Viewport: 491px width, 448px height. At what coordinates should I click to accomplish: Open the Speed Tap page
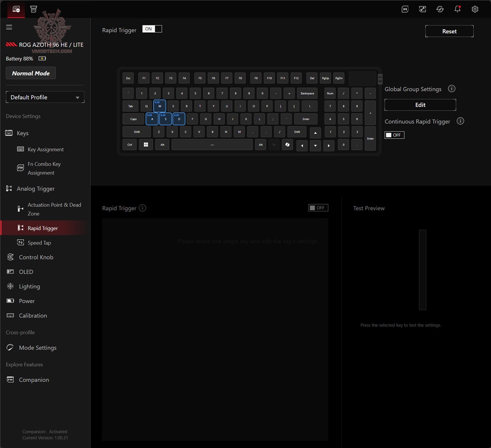point(39,243)
